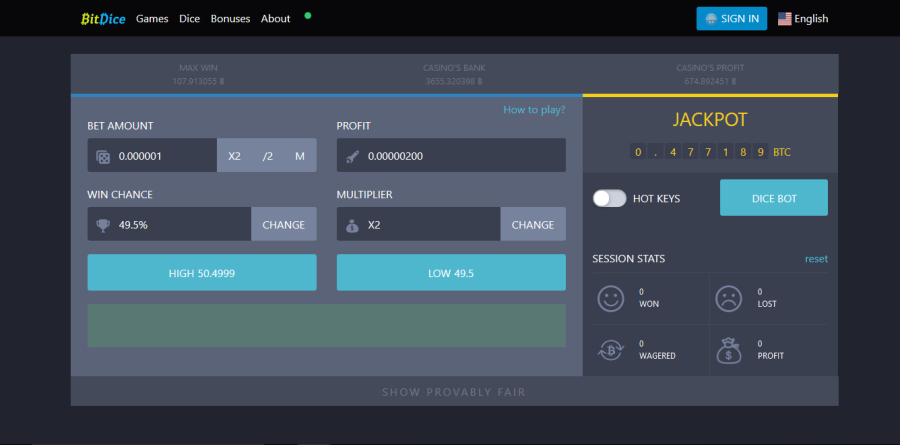
Task: Halve the bet with /2 button
Action: coord(267,156)
